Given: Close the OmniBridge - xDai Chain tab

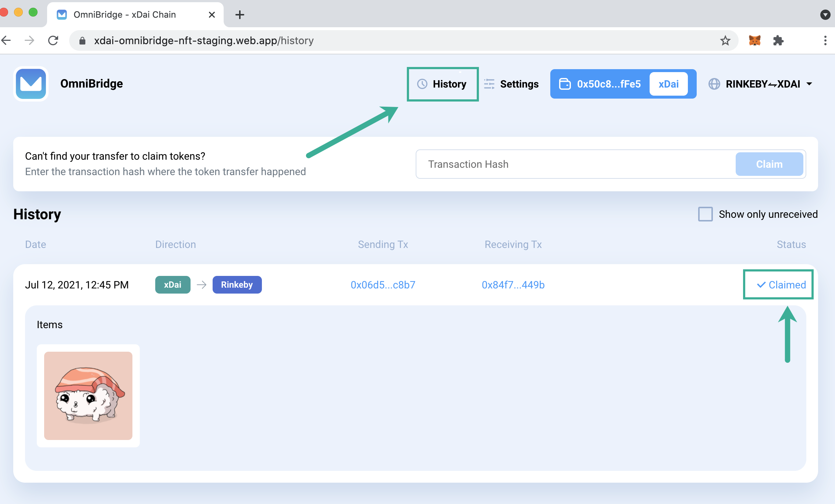Looking at the screenshot, I should click(212, 15).
